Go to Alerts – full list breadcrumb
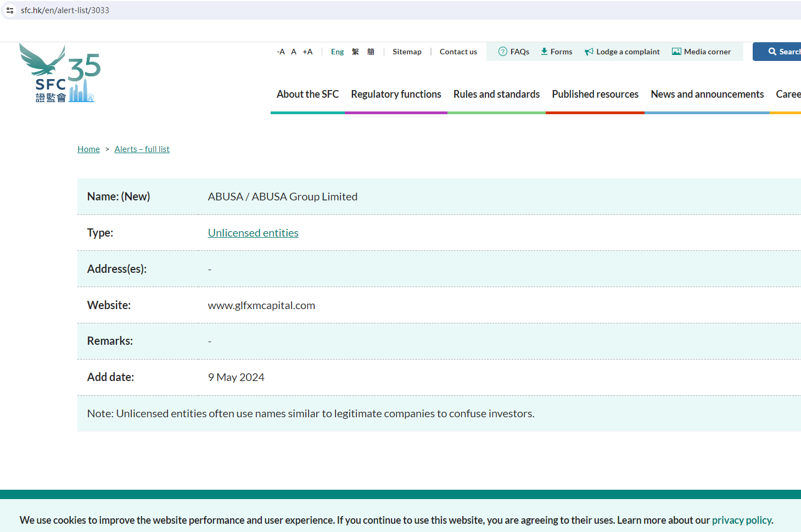This screenshot has width=801, height=532. click(142, 149)
